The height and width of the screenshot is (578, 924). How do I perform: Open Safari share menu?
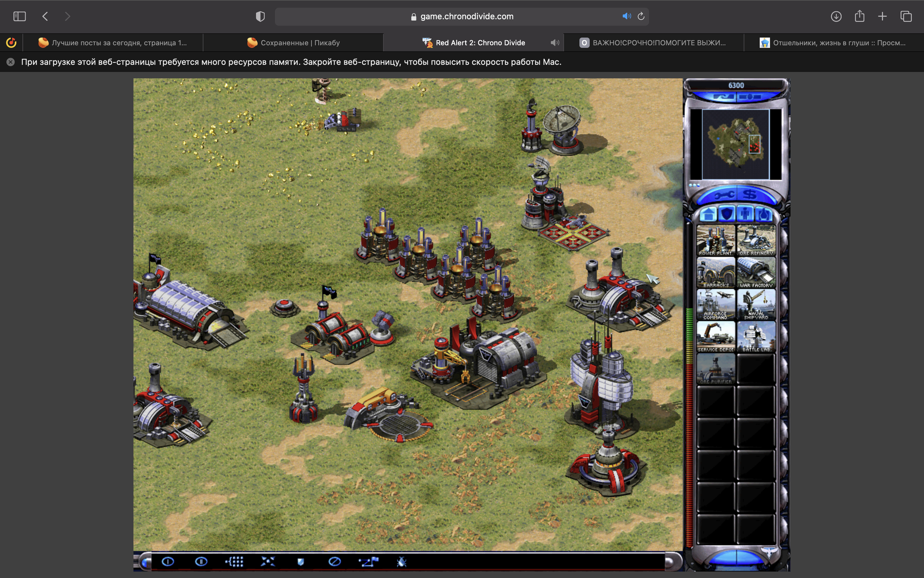pyautogui.click(x=859, y=16)
